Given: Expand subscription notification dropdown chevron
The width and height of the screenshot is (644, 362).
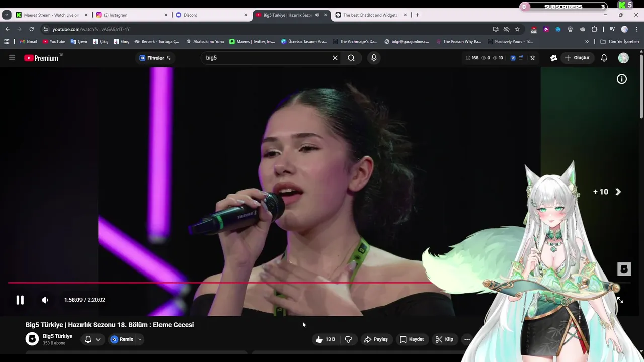Looking at the screenshot, I should [x=98, y=339].
